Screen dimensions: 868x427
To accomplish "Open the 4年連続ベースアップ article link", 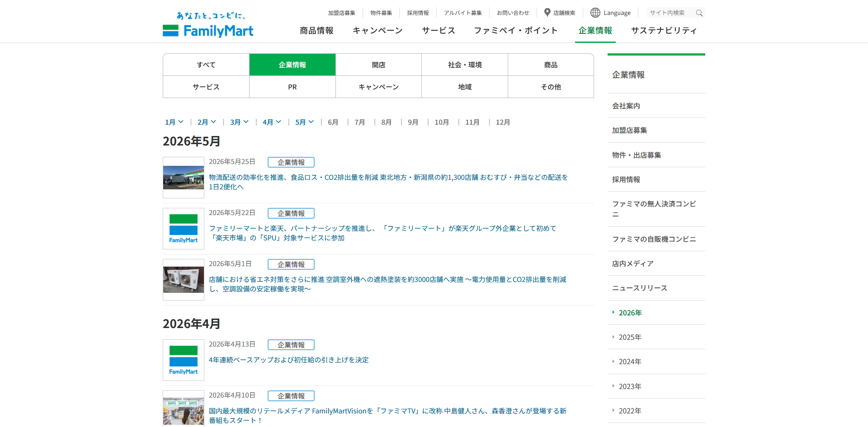I will pyautogui.click(x=289, y=360).
